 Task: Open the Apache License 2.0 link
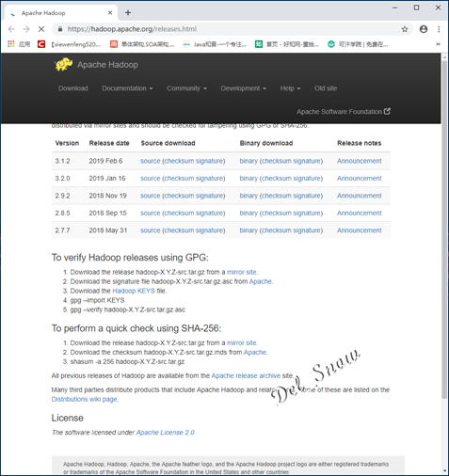166,433
